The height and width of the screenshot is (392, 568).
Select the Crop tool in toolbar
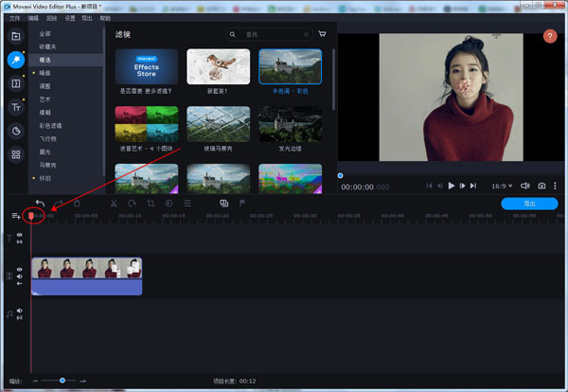[151, 203]
